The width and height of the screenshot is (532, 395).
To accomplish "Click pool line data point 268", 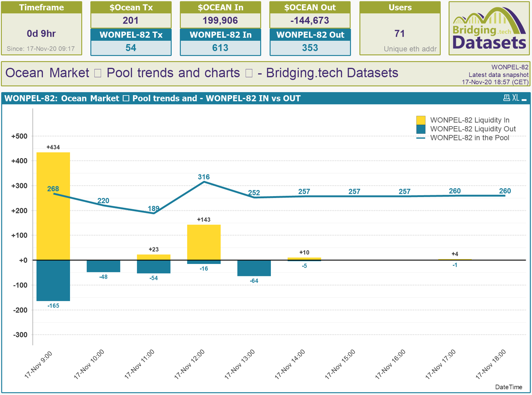I will coord(53,194).
